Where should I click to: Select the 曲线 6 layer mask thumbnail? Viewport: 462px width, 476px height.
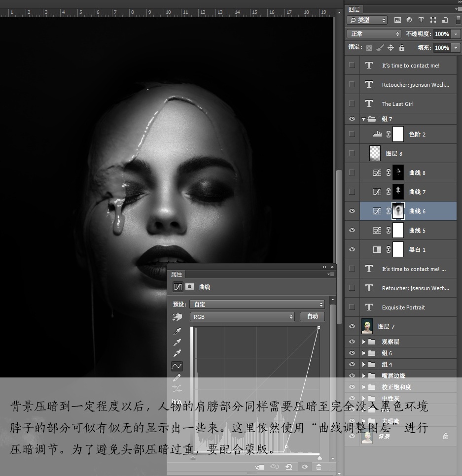(x=398, y=211)
